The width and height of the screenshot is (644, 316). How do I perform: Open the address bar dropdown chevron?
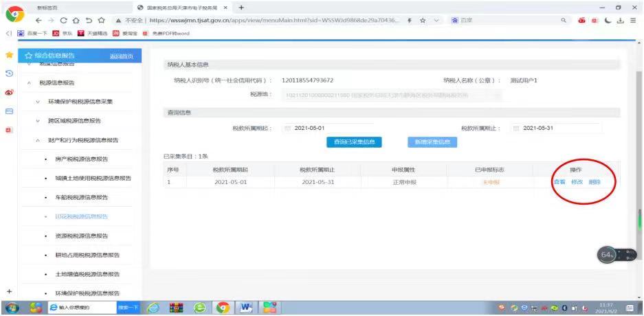coord(436,21)
